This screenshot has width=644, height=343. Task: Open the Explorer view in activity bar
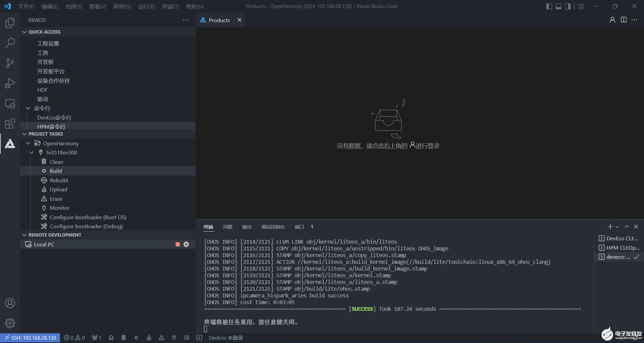click(10, 23)
